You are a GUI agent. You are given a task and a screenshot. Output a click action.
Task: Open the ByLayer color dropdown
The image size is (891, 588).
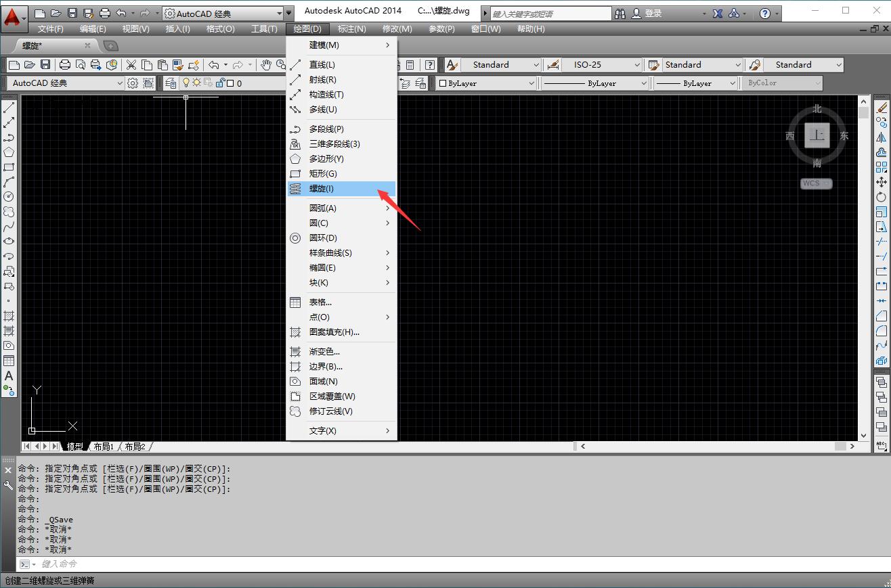(486, 83)
